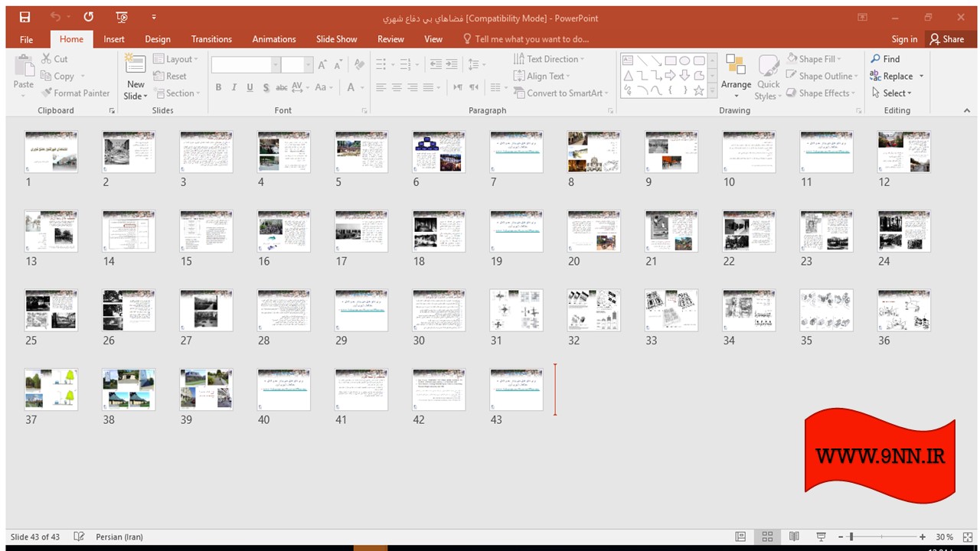Switch to the Design tab
Screen dimensions: 980x551
[158, 39]
